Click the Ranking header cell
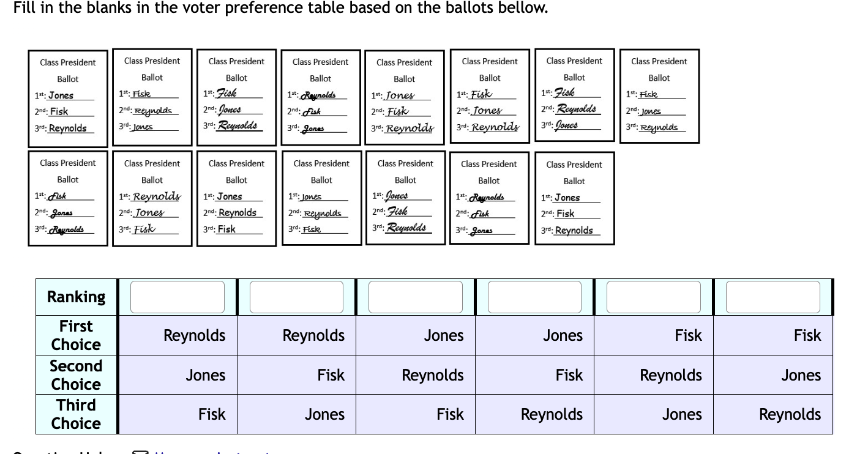This screenshot has width=868, height=454. pyautogui.click(x=76, y=297)
